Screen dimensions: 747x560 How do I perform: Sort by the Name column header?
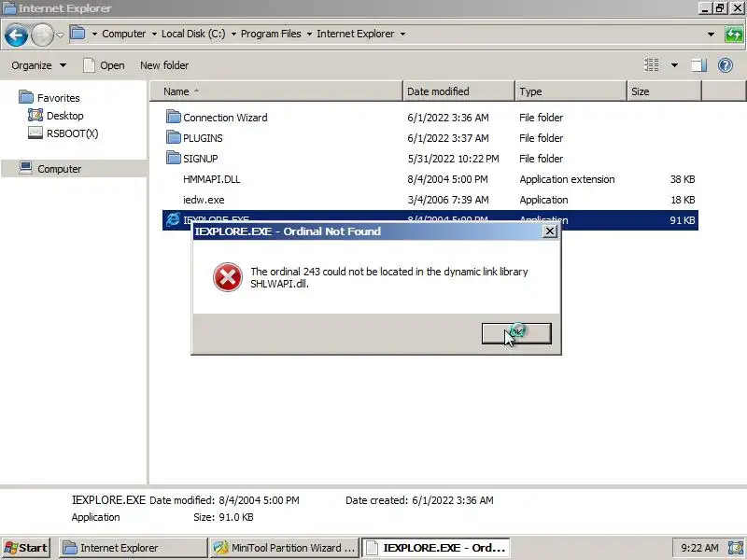pos(276,91)
